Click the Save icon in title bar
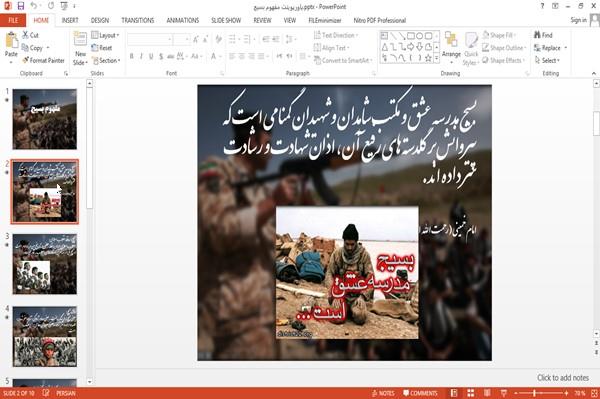Viewport: 600px width, 399px height. tap(21, 6)
